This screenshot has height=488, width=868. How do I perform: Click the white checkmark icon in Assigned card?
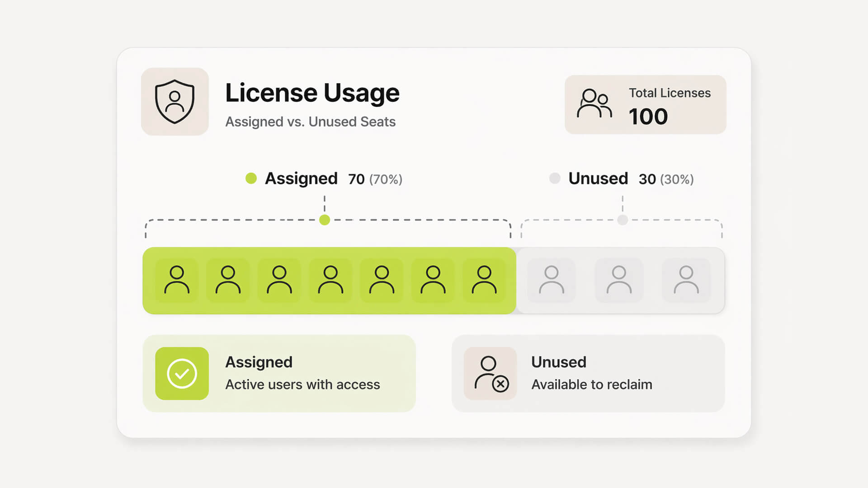pyautogui.click(x=182, y=373)
